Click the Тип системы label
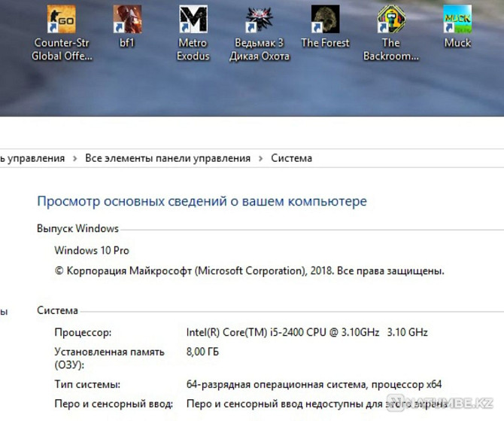504x421 pixels. (x=87, y=385)
